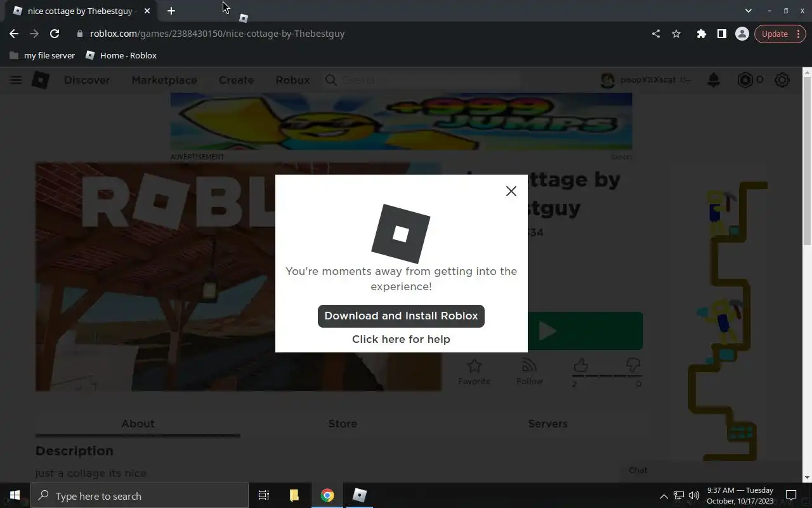Viewport: 812px width, 508px height.
Task: Open the volume control in tray
Action: click(x=694, y=495)
